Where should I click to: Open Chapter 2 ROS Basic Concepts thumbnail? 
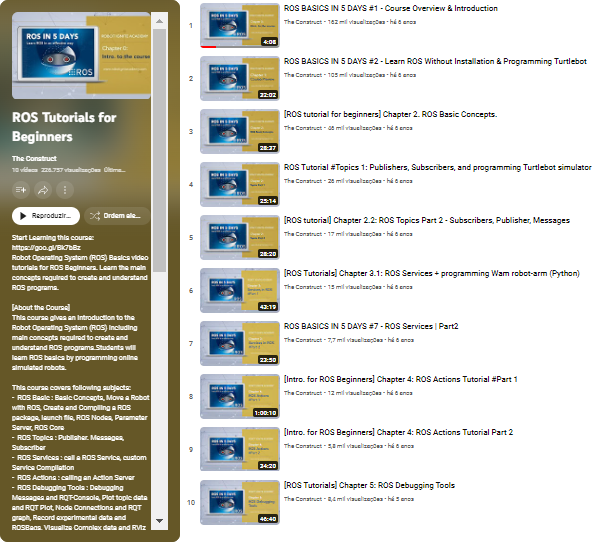click(x=239, y=131)
